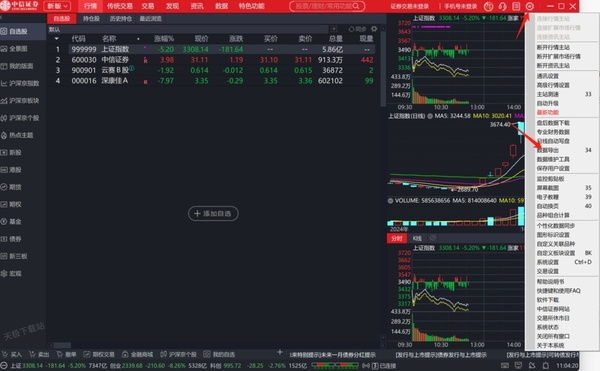This screenshot has width=600, height=371.
Task: Expand the 新版 version dropdown
Action: pos(57,6)
